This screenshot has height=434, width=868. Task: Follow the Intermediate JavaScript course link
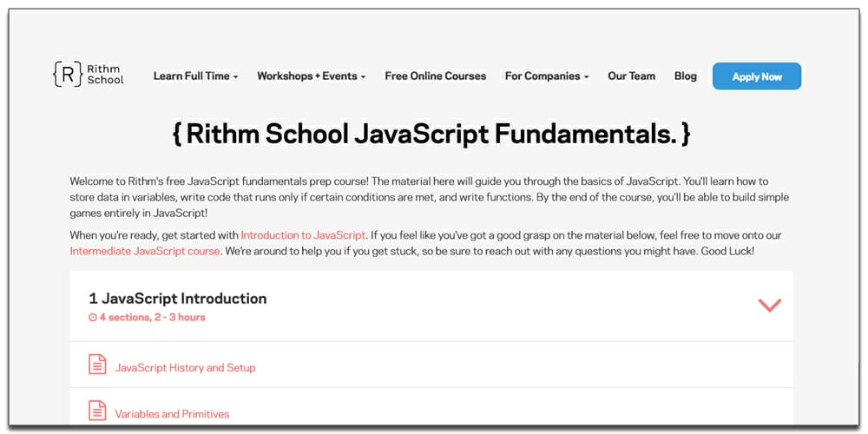click(x=145, y=252)
